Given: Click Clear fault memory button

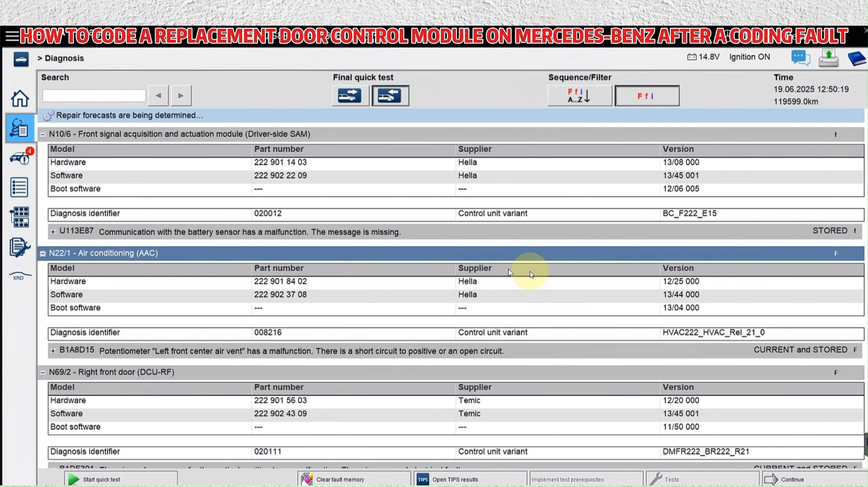Looking at the screenshot, I should pos(354,479).
